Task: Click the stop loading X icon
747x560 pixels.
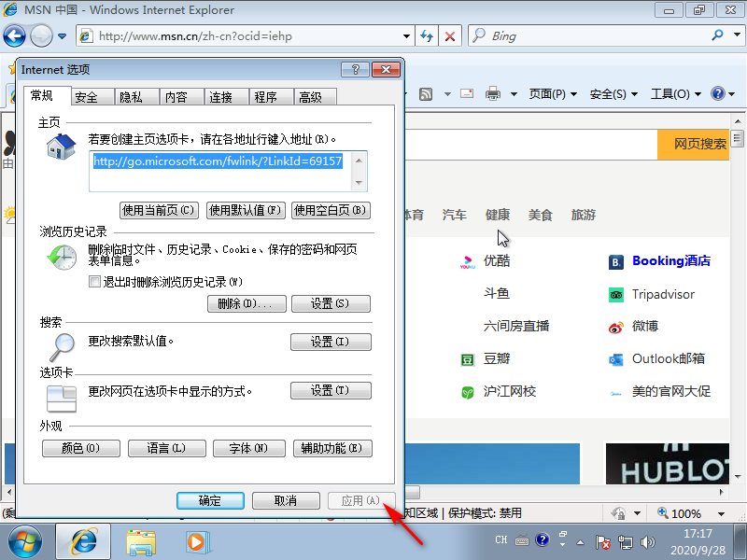Action: click(x=450, y=36)
